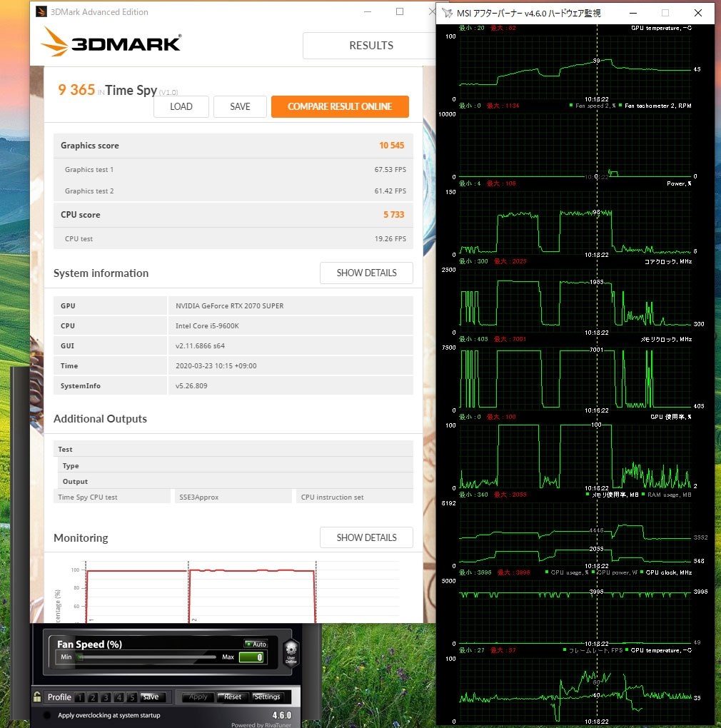
Task: Click the memory clock (メモリクロック) MHz graph
Action: pyautogui.click(x=575, y=378)
